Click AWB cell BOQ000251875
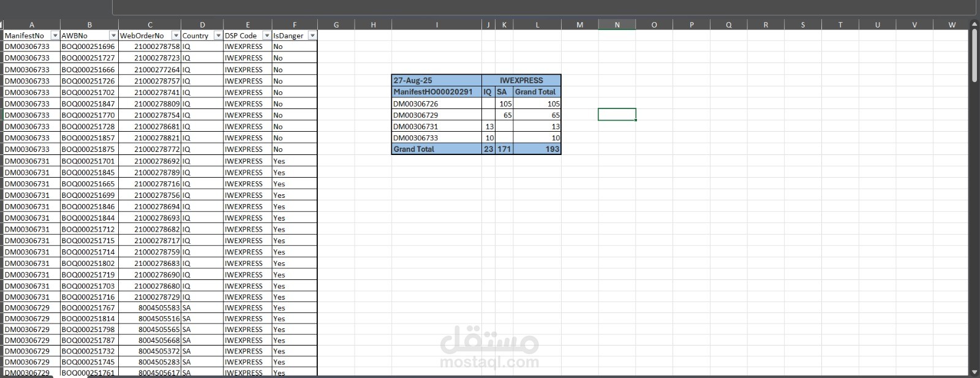 [x=89, y=149]
